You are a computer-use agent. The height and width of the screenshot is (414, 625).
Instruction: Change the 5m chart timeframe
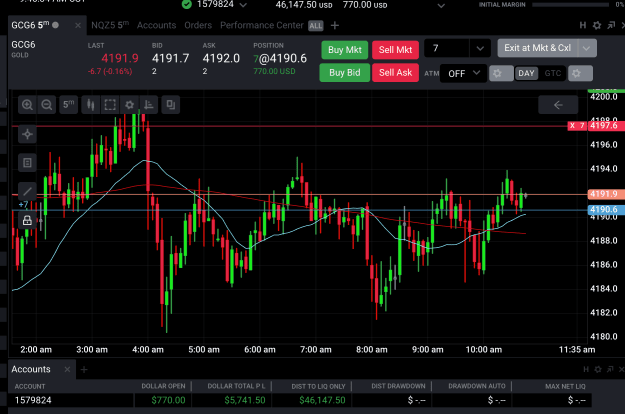(69, 105)
